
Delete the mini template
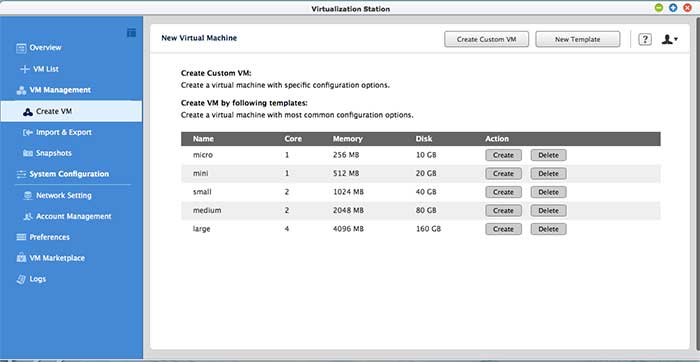(549, 174)
